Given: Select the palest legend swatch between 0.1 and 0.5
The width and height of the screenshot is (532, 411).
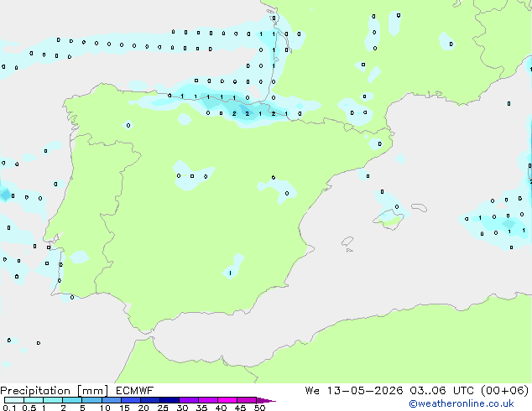Looking at the screenshot, I should (x=14, y=400).
